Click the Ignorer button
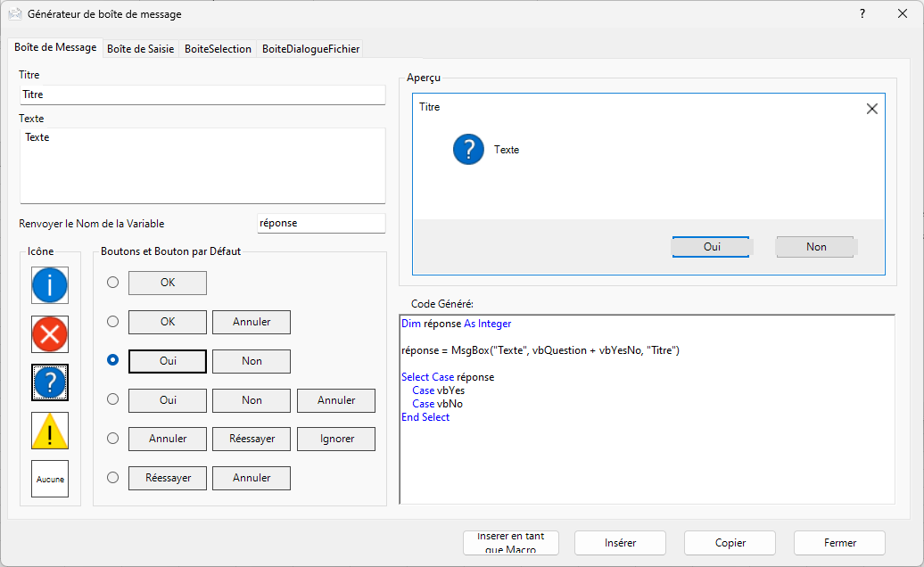 point(336,440)
